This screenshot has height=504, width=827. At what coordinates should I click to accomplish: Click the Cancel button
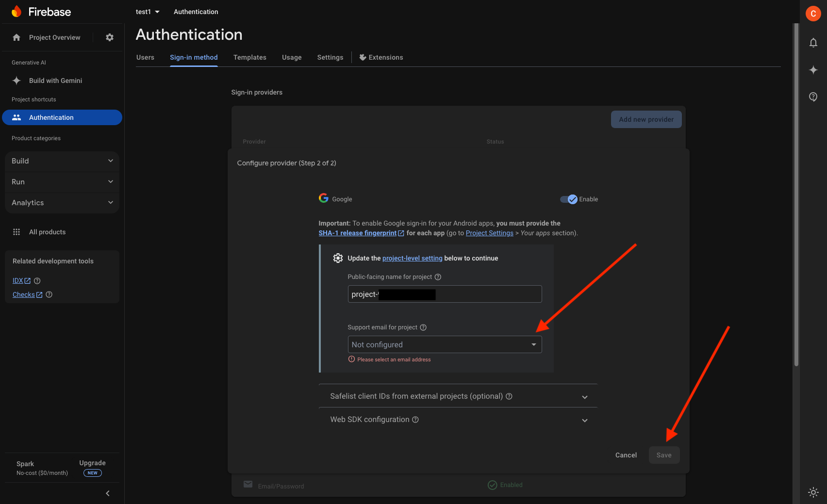tap(626, 455)
